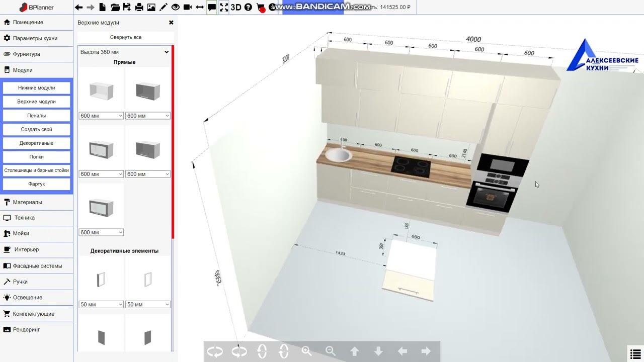644x362 pixels.
Task: Open help via the question mark icon
Action: (x=248, y=7)
